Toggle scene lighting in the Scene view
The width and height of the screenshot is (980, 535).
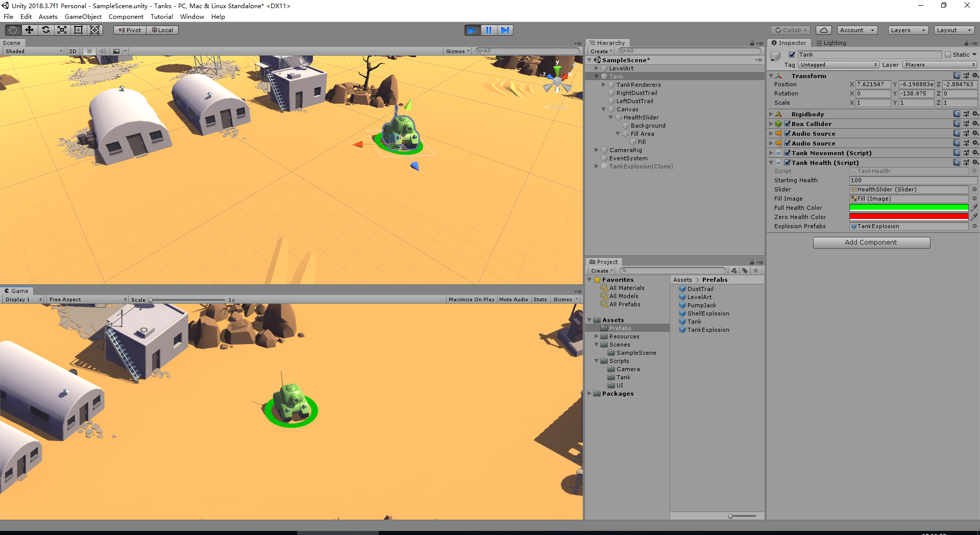[x=89, y=51]
